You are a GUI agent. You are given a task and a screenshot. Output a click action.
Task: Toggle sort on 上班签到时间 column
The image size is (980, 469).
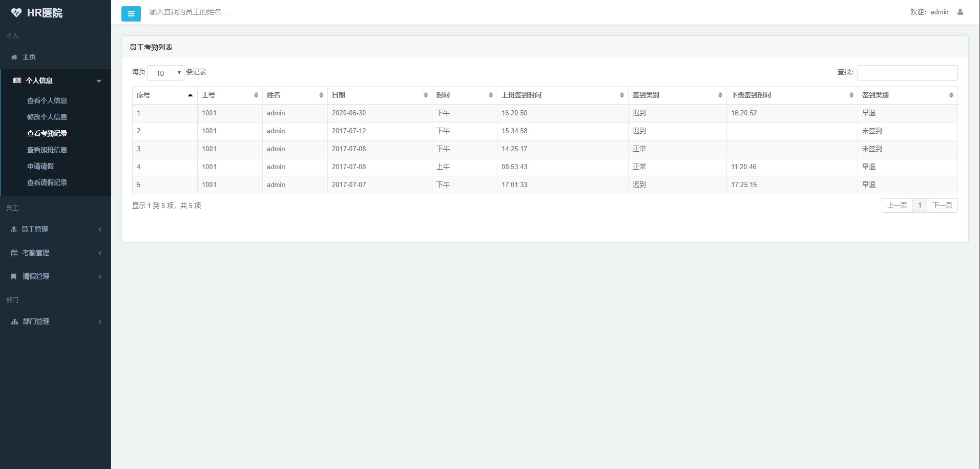point(621,95)
